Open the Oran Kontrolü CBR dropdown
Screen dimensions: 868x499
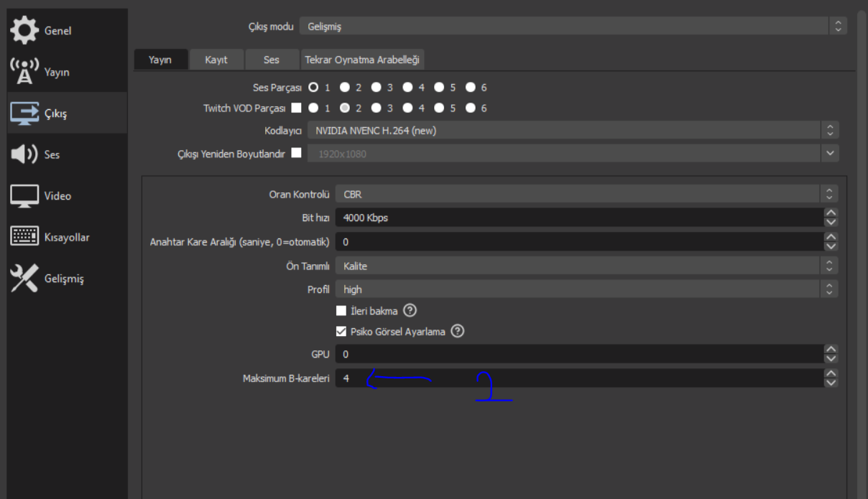586,194
